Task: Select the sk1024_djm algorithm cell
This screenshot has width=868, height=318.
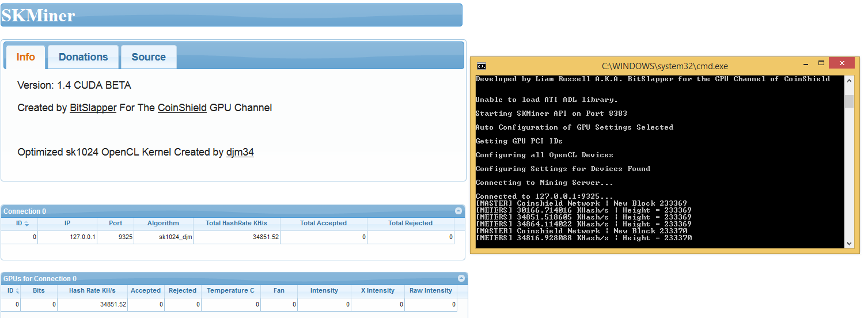Action: (x=164, y=237)
